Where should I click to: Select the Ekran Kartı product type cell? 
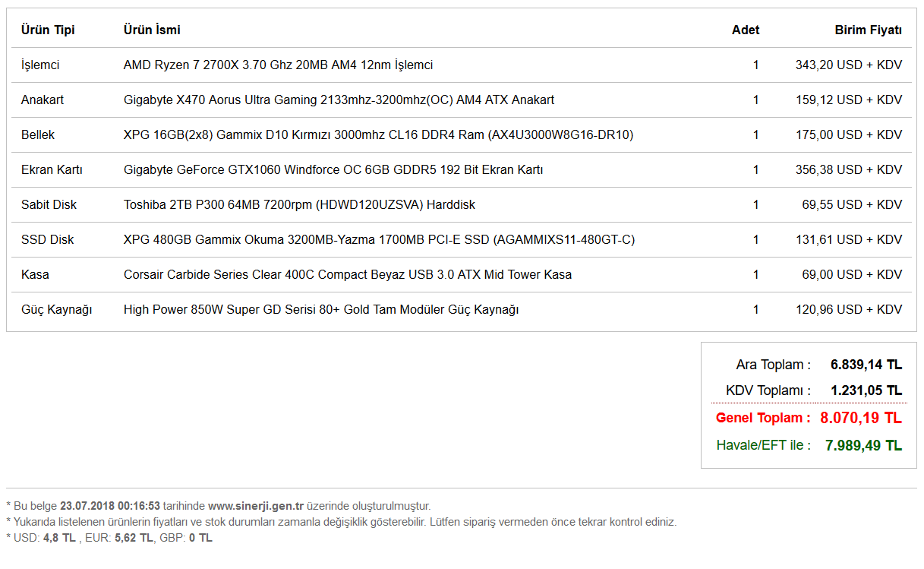pyautogui.click(x=52, y=170)
